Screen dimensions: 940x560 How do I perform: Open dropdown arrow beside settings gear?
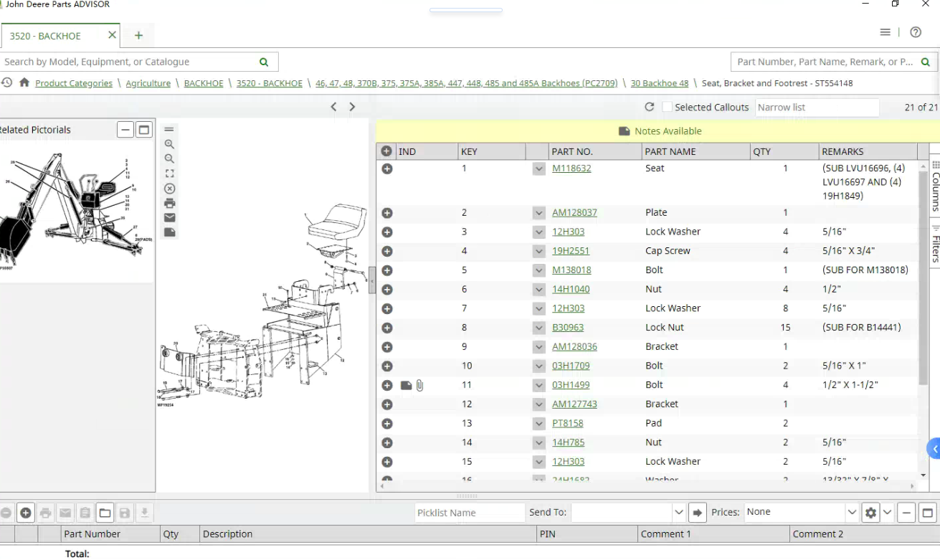tap(887, 513)
